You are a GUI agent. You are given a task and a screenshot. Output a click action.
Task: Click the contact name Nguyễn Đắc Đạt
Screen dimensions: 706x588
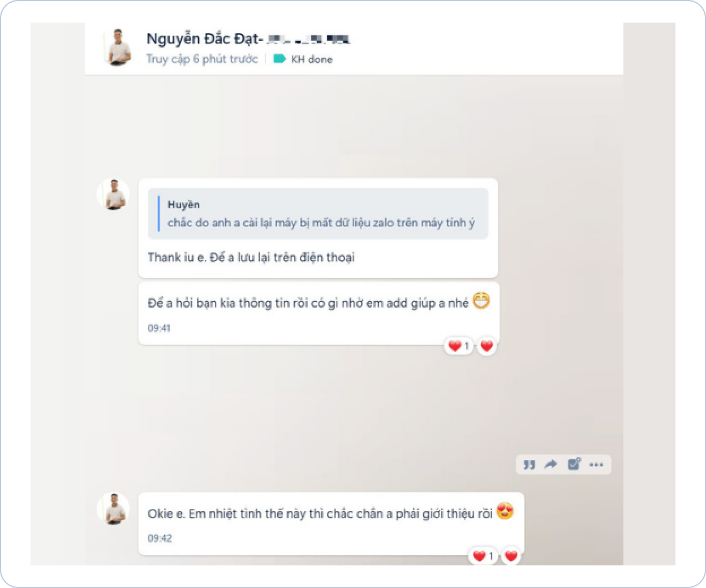[205, 39]
